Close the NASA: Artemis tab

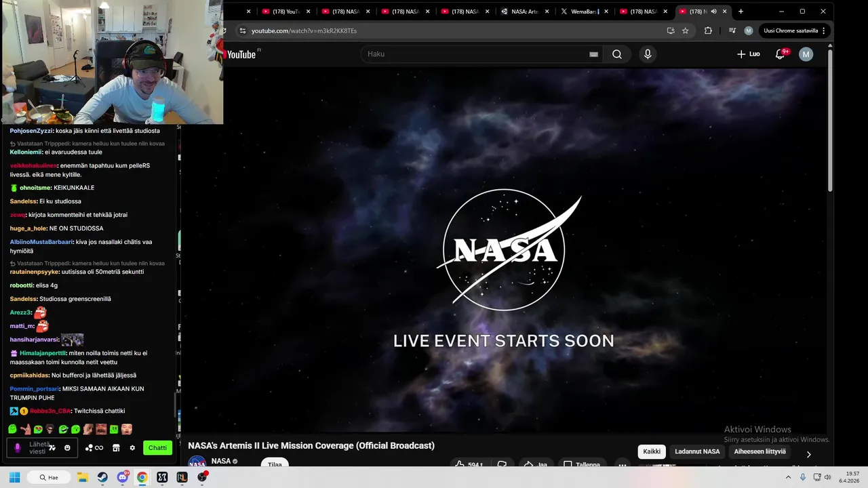click(x=547, y=12)
